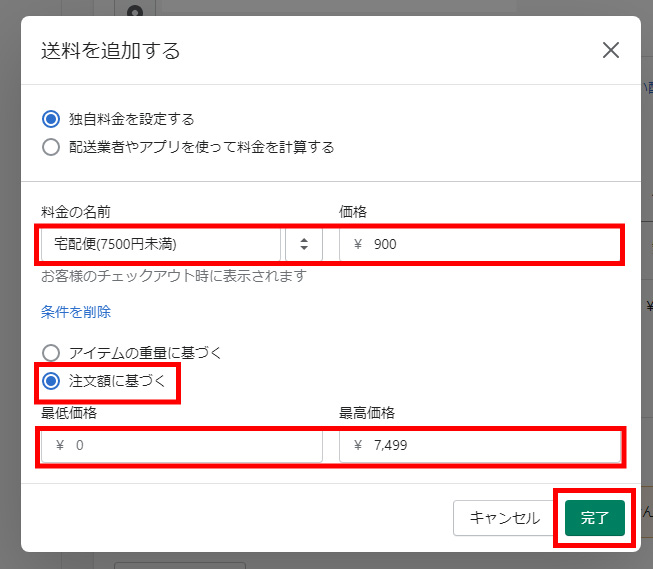This screenshot has width=653, height=569.
Task: Select アイテムの重量に基づく radio button
Action: pos(51,353)
